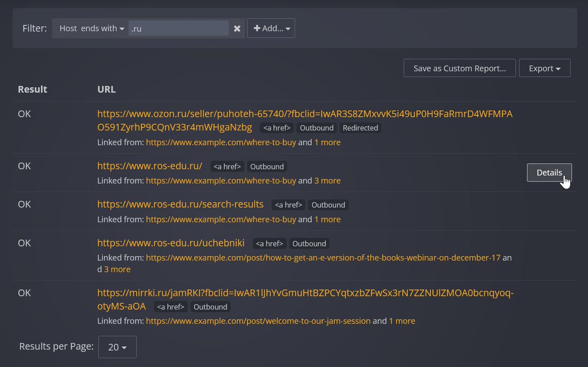Click the Outbound tag on search-results row
Viewport: 588px width, 367px height.
[x=328, y=205]
